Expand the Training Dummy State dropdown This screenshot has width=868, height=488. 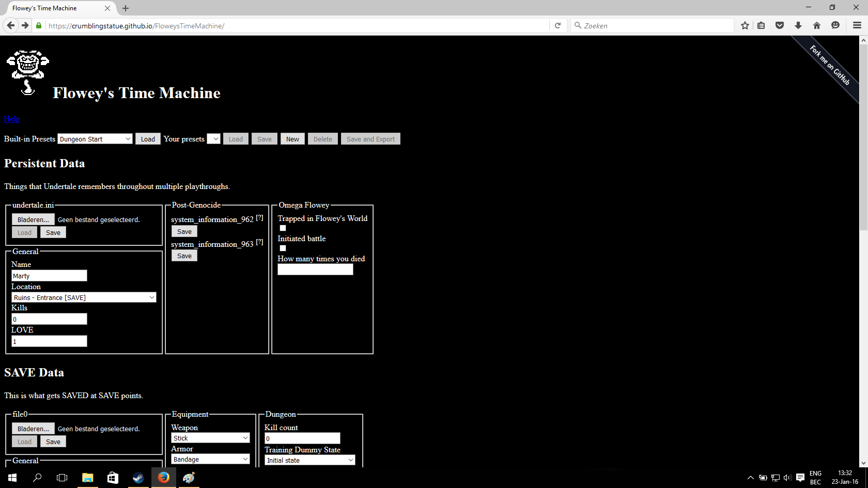coord(310,460)
